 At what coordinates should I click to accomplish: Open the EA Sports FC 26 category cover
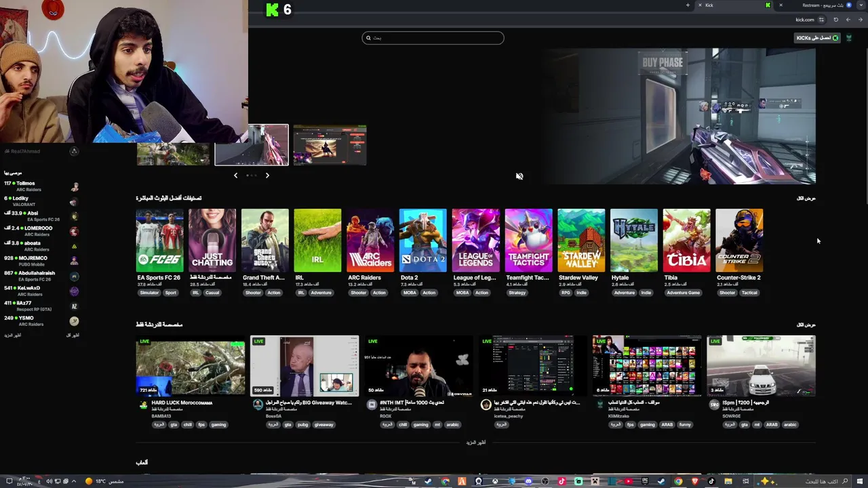point(159,241)
